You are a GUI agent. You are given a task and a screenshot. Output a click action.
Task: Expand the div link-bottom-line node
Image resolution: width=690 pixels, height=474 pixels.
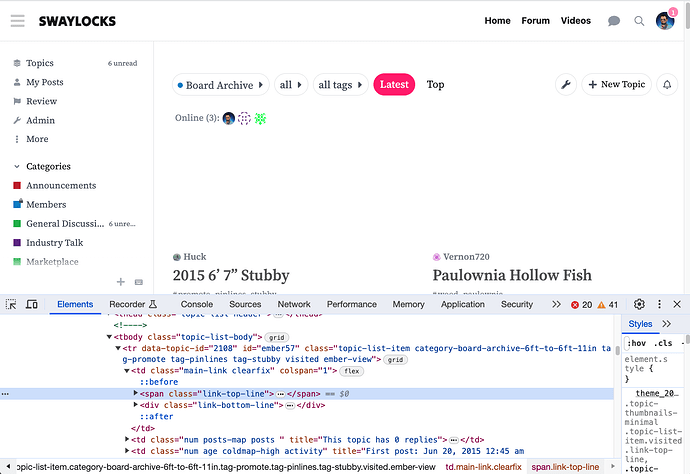coord(136,404)
